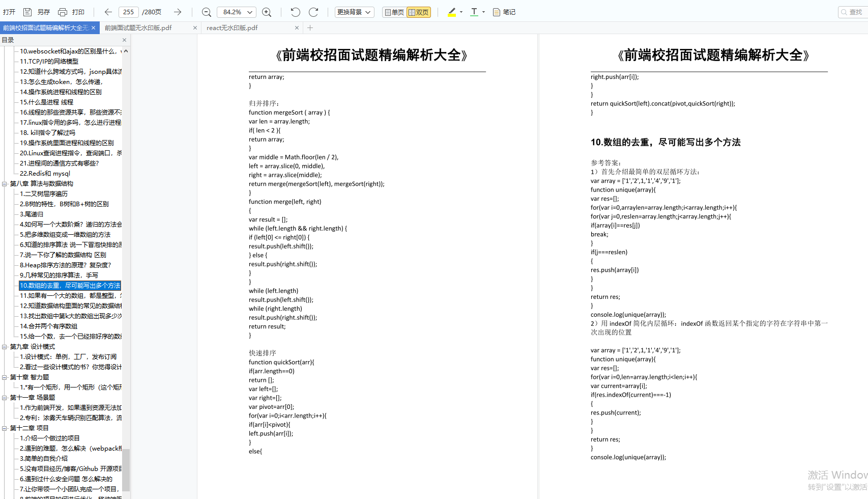Select highlighted item 10.数组的去重
Viewport: 868px width, 499px height.
(x=70, y=285)
